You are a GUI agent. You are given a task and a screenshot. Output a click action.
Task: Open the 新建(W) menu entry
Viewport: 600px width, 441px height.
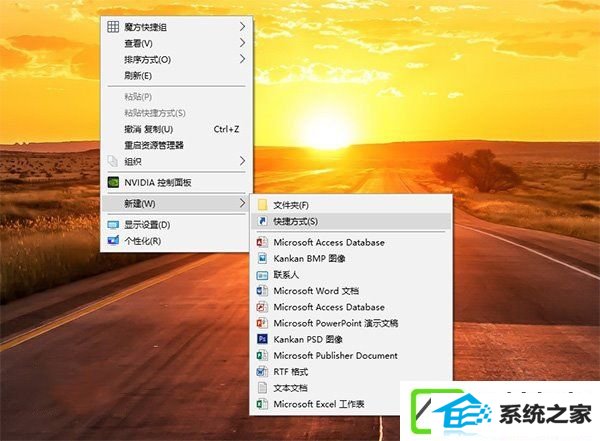pos(176,203)
